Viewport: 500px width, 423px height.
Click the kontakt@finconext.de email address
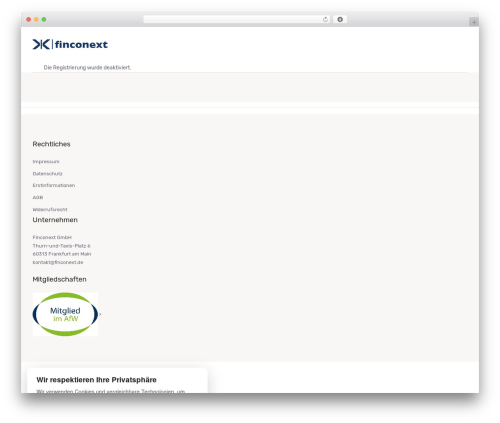pyautogui.click(x=58, y=262)
